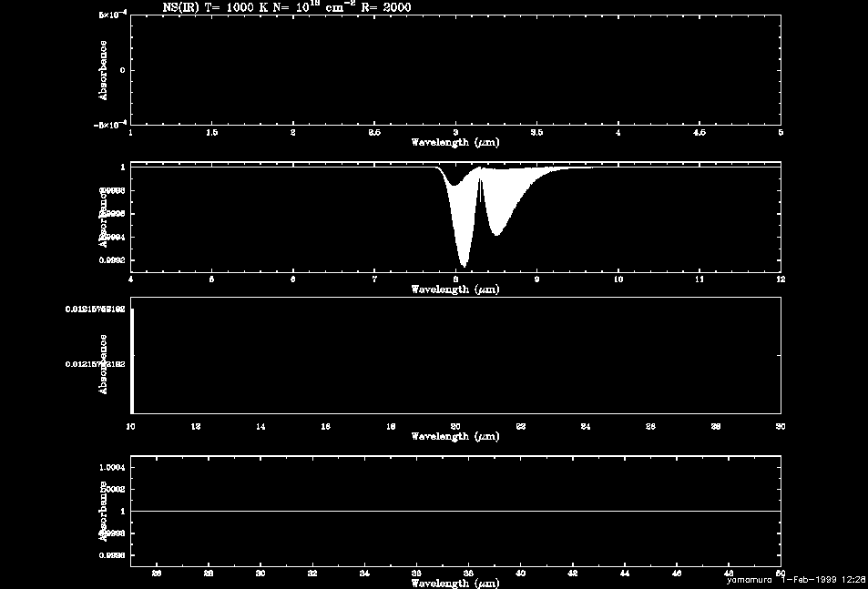Image resolution: width=868 pixels, height=589 pixels.
Task: Click the '32' x-tick on the 25–50 µm plot
Action: (x=312, y=574)
